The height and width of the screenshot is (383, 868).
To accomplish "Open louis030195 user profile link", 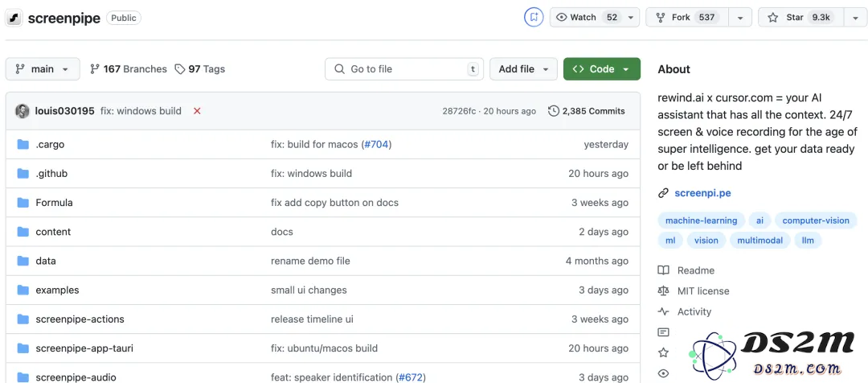I will pos(65,111).
